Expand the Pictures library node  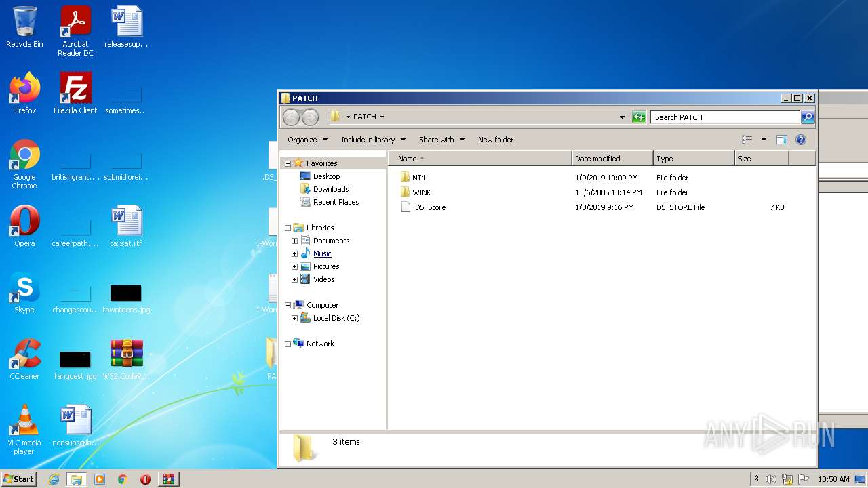point(295,267)
